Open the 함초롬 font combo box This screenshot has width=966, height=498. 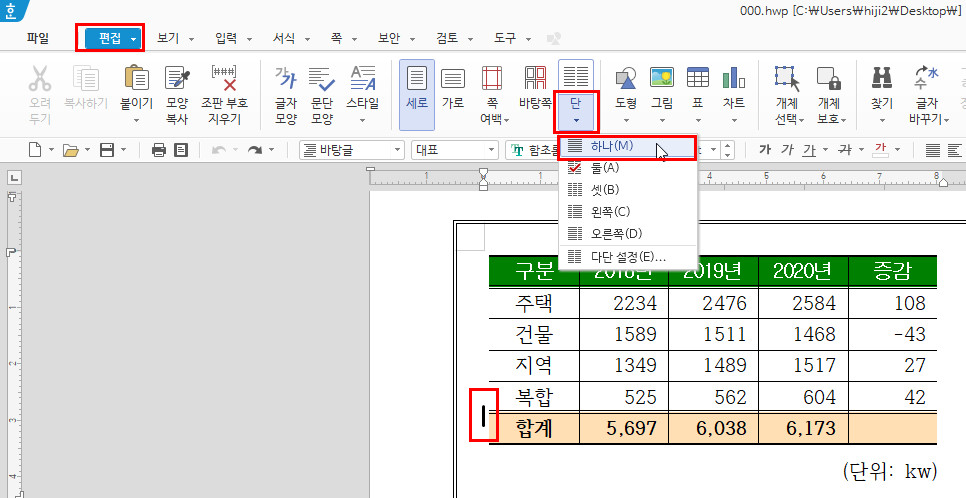[x=531, y=150]
